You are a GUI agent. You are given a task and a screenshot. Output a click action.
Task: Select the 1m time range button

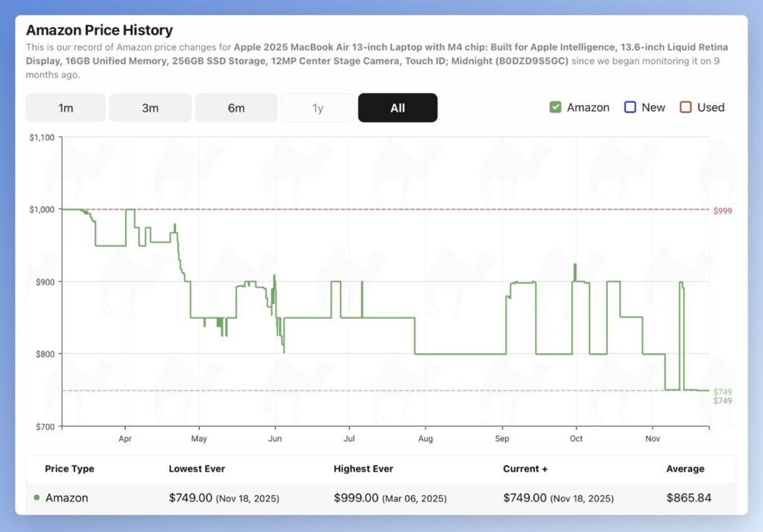point(66,108)
